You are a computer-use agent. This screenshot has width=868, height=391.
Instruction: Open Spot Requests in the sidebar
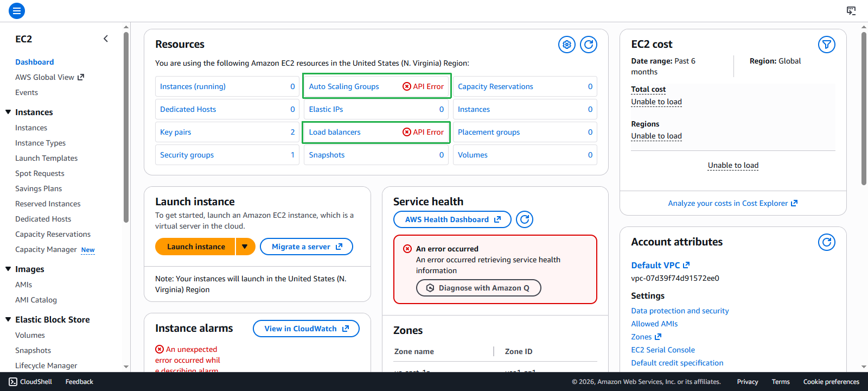click(40, 173)
